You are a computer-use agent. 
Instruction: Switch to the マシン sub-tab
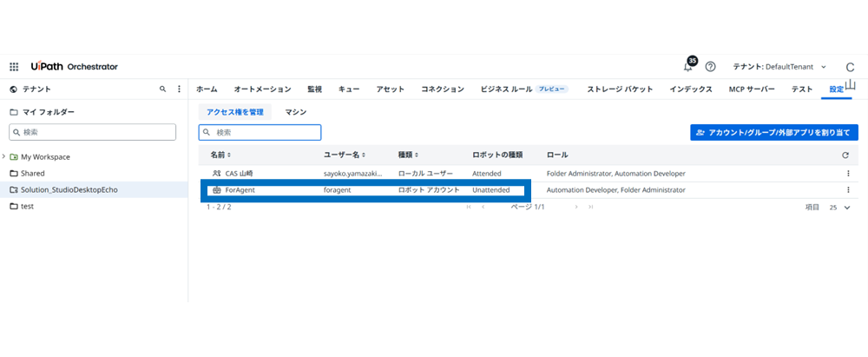[x=296, y=112]
